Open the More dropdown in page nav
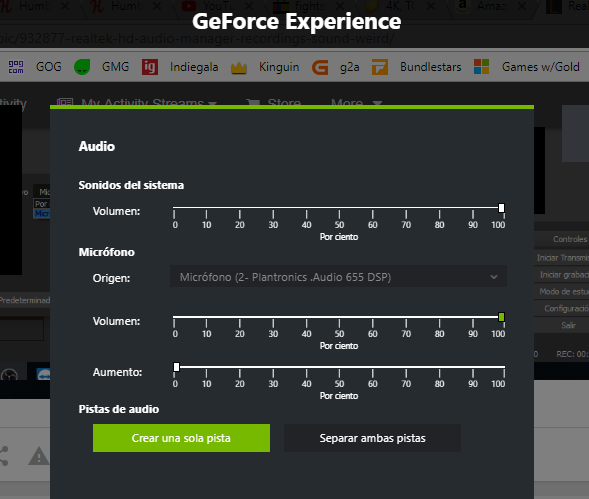 click(x=356, y=102)
